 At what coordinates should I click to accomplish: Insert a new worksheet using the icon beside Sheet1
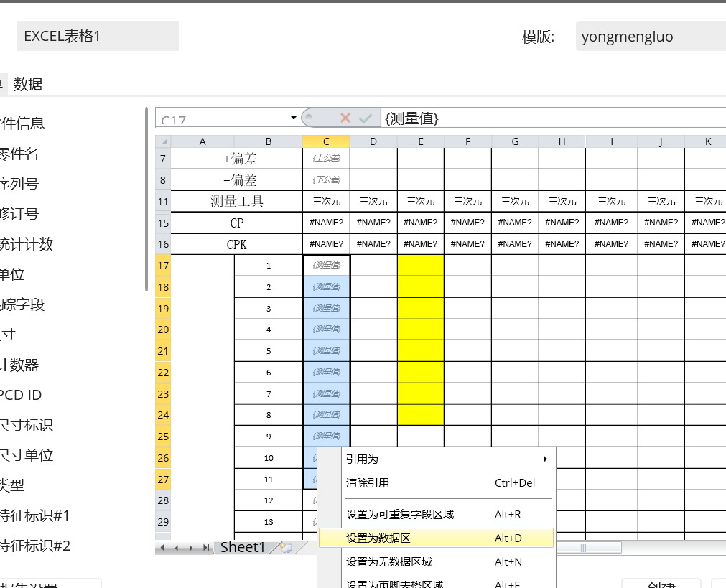pos(286,547)
